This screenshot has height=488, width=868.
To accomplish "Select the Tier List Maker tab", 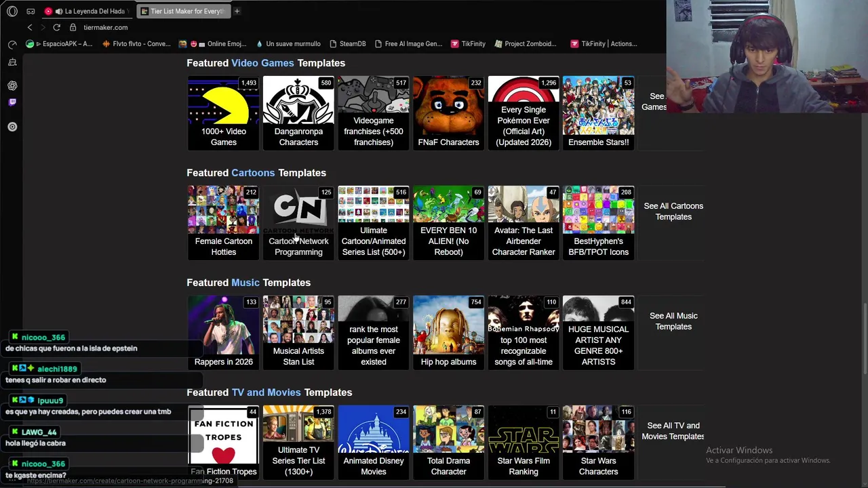I will click(x=182, y=11).
